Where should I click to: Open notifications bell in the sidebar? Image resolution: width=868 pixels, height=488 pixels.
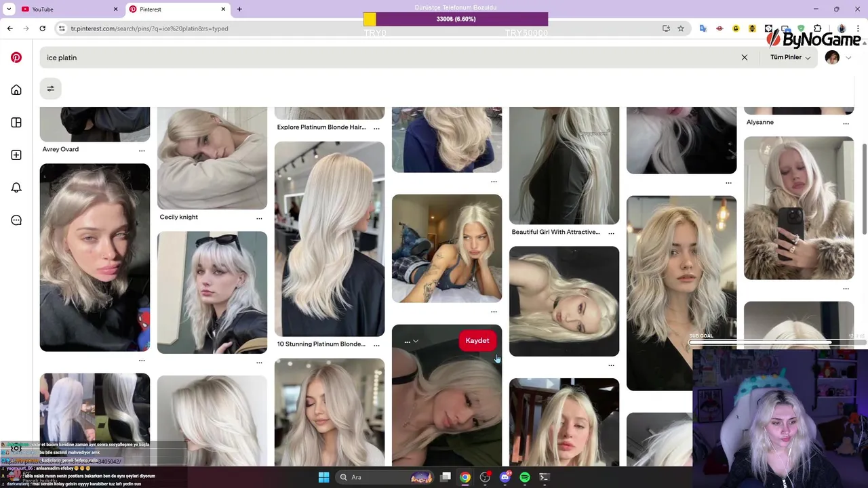(16, 188)
